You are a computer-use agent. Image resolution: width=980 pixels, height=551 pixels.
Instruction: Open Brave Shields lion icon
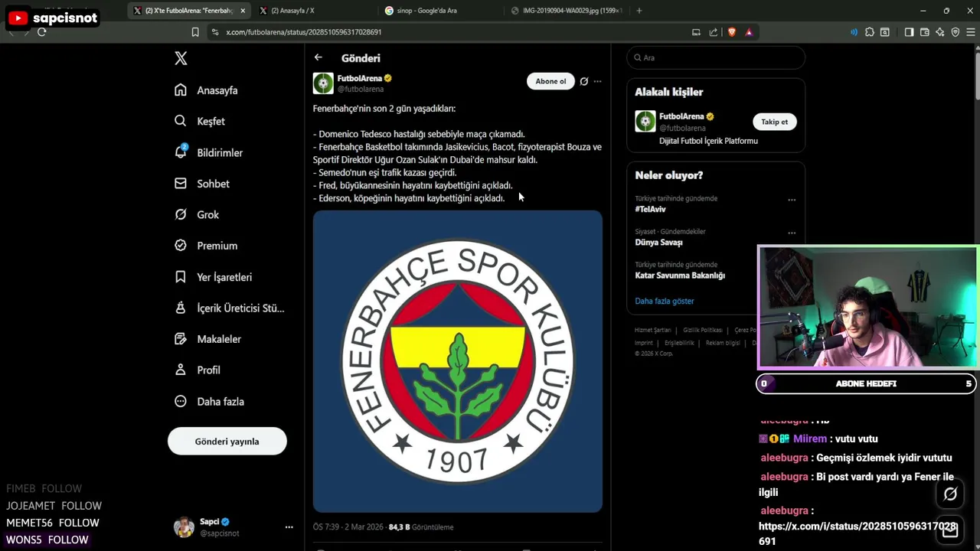(732, 32)
